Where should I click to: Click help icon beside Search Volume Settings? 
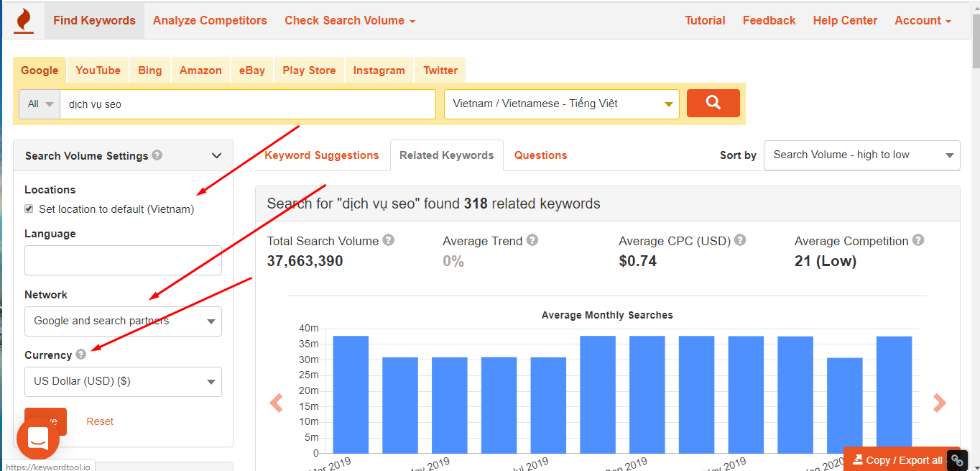click(157, 155)
